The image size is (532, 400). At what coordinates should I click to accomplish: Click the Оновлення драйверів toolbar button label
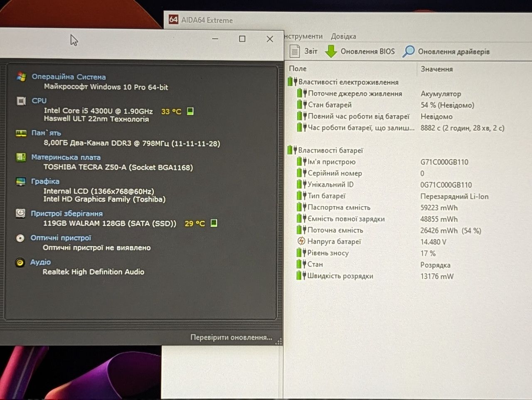click(454, 52)
